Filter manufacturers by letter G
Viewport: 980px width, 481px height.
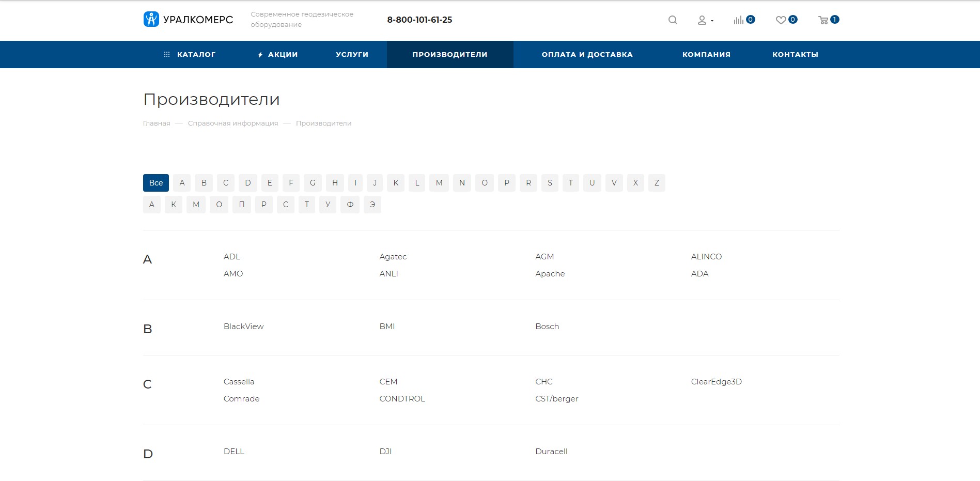[313, 183]
